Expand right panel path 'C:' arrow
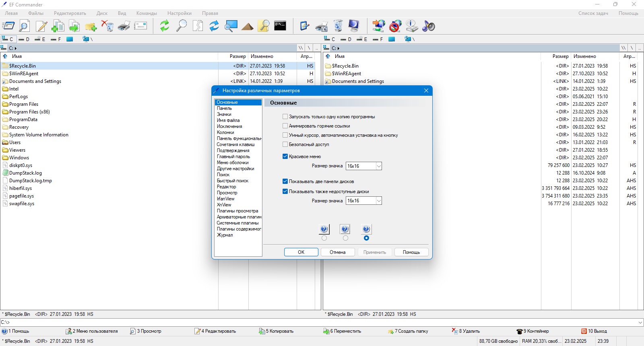The image size is (644, 346). click(x=339, y=48)
